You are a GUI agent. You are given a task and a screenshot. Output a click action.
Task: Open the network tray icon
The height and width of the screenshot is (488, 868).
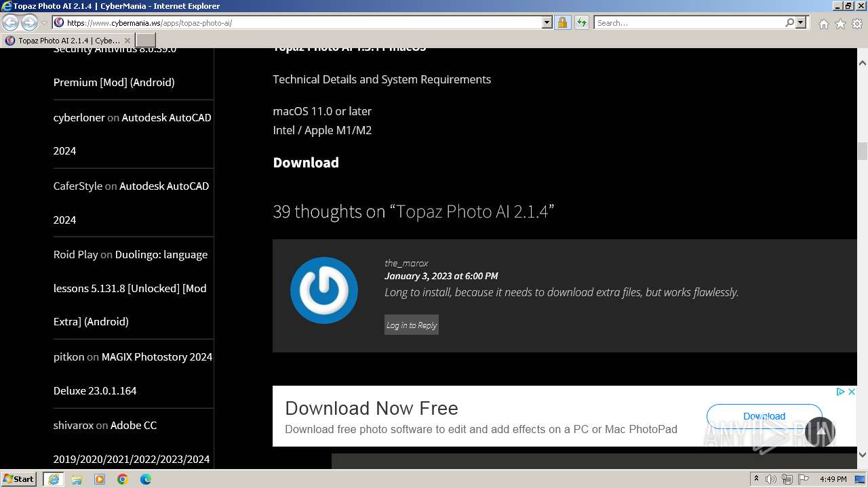[x=787, y=479]
